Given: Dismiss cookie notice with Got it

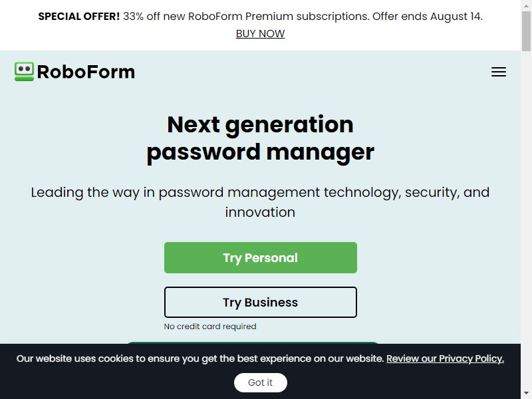Looking at the screenshot, I should pos(261,382).
